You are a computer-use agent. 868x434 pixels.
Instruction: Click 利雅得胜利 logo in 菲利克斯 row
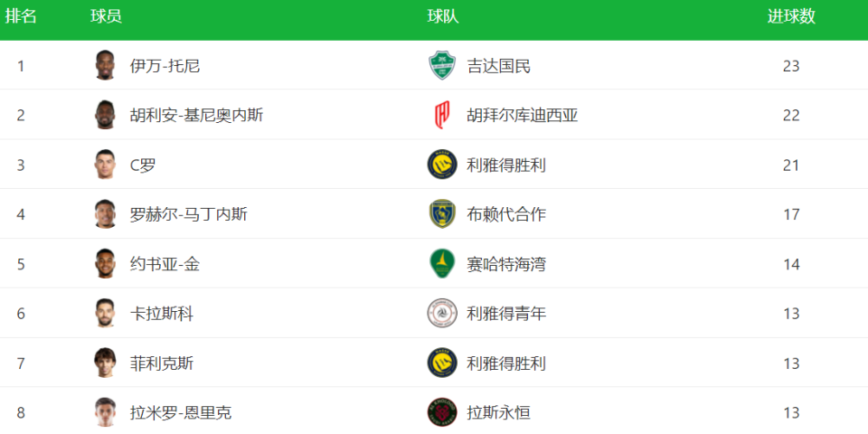pos(441,363)
